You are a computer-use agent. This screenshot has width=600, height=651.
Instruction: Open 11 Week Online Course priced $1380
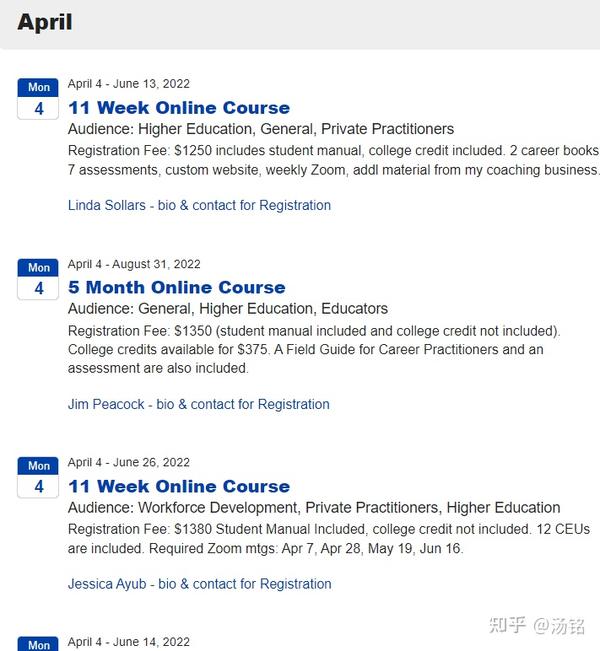point(179,486)
